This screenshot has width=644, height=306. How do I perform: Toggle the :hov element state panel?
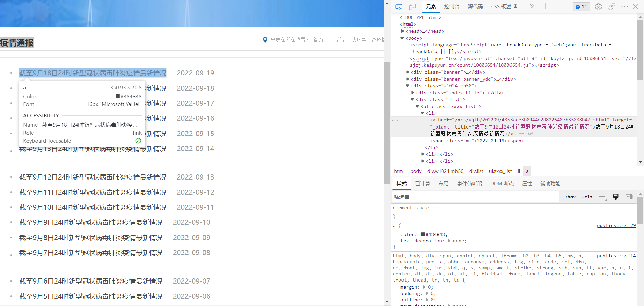pos(570,197)
